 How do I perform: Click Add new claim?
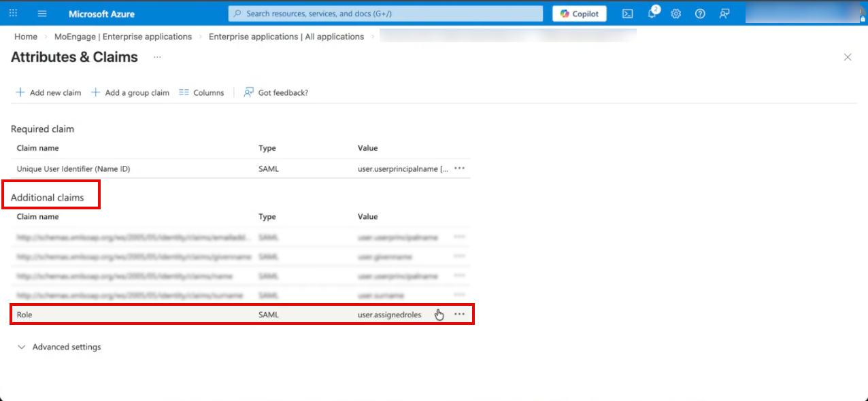click(48, 92)
